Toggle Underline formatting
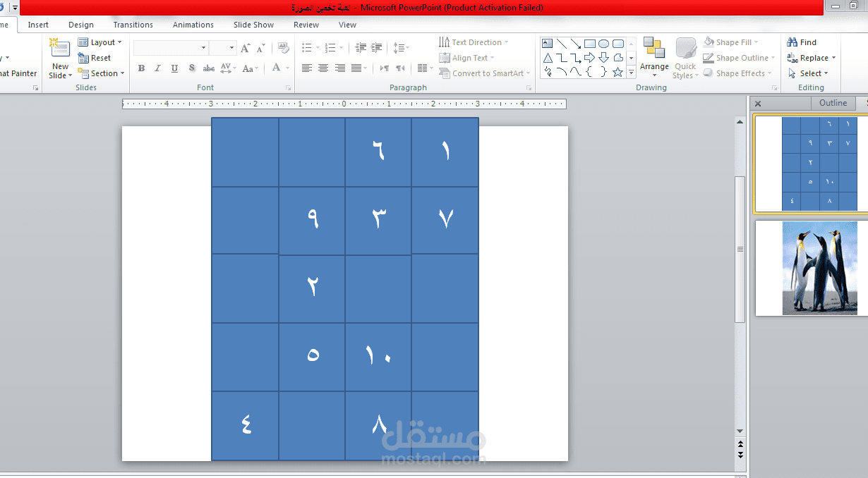 tap(174, 68)
